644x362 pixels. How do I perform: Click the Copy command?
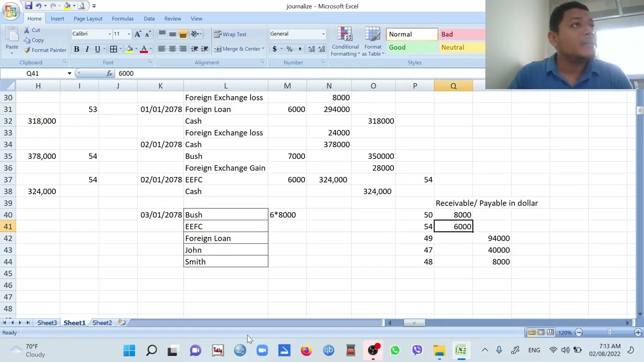click(x=34, y=40)
